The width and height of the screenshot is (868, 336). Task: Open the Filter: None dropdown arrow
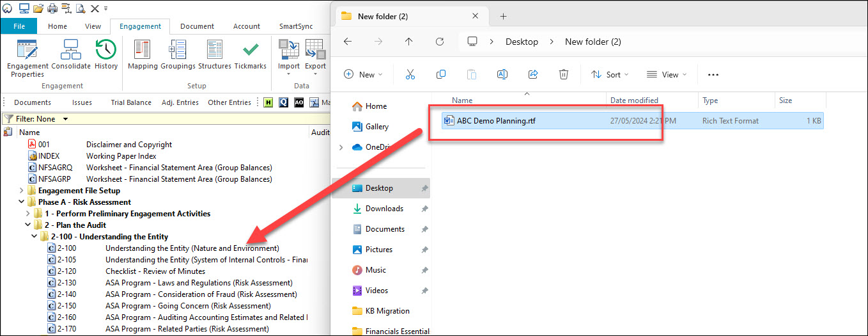click(x=65, y=119)
